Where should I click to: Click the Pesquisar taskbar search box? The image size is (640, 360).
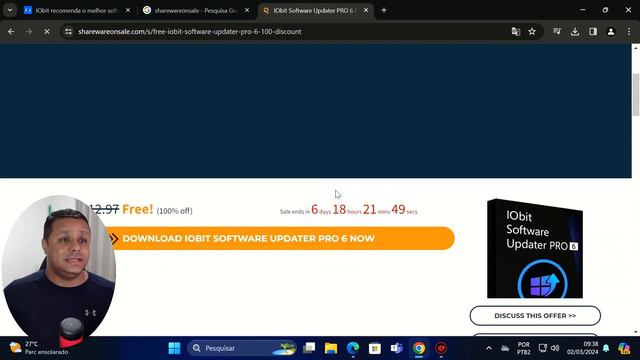coord(242,348)
